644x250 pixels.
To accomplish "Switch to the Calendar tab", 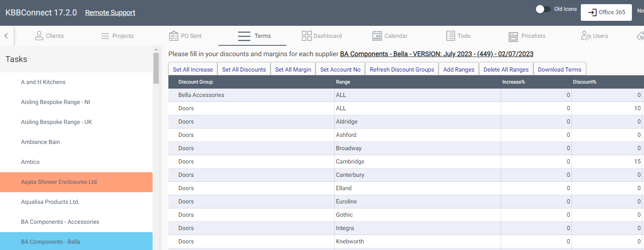I will pos(390,36).
